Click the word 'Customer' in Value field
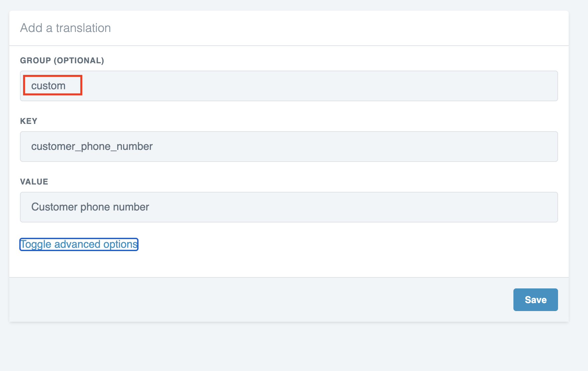Screen dimensions: 588x371 click(54, 207)
